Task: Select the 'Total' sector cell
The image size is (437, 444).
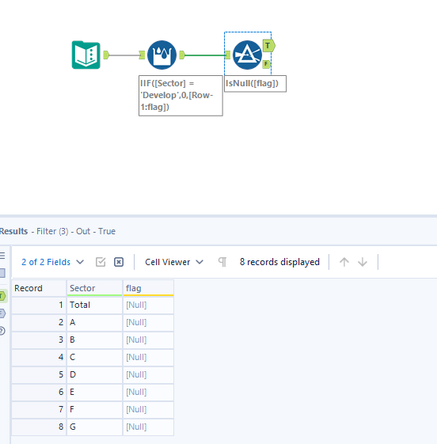Action: 95,305
